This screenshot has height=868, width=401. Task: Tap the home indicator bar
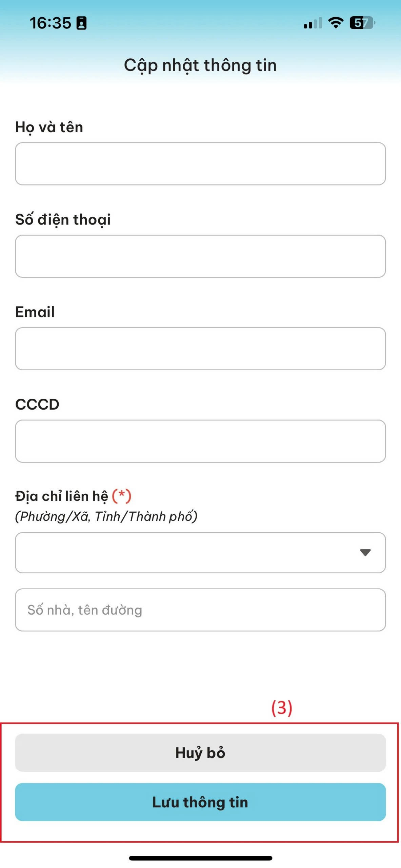coord(200,858)
